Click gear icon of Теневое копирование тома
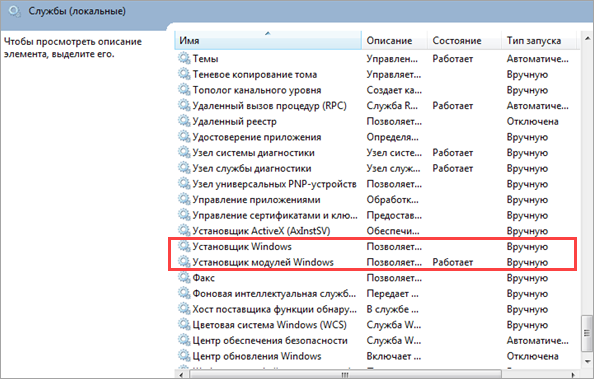The image size is (594, 379). coord(184,74)
